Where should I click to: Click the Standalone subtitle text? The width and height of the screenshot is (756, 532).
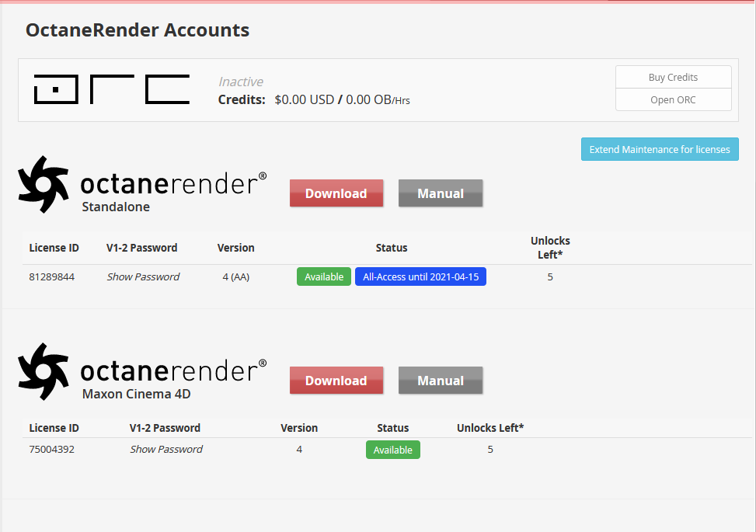(x=116, y=207)
